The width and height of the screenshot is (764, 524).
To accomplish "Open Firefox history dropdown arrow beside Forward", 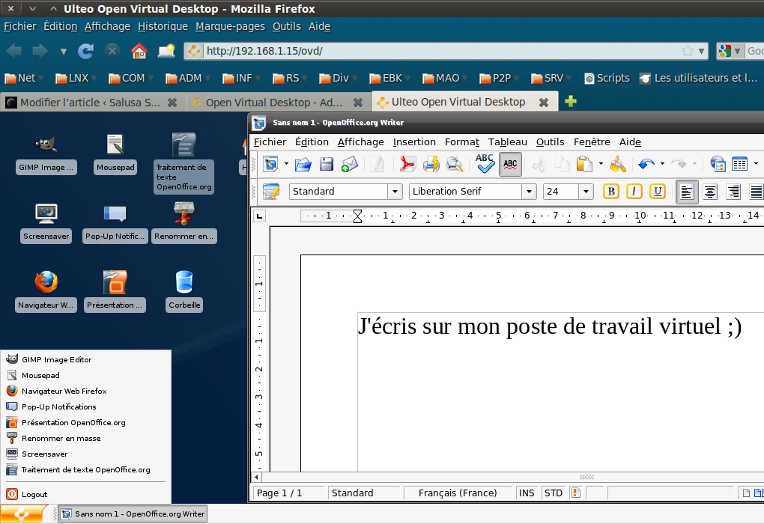I will point(63,51).
